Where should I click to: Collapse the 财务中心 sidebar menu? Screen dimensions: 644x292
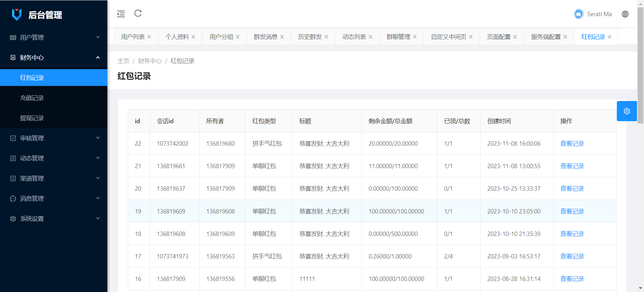54,57
